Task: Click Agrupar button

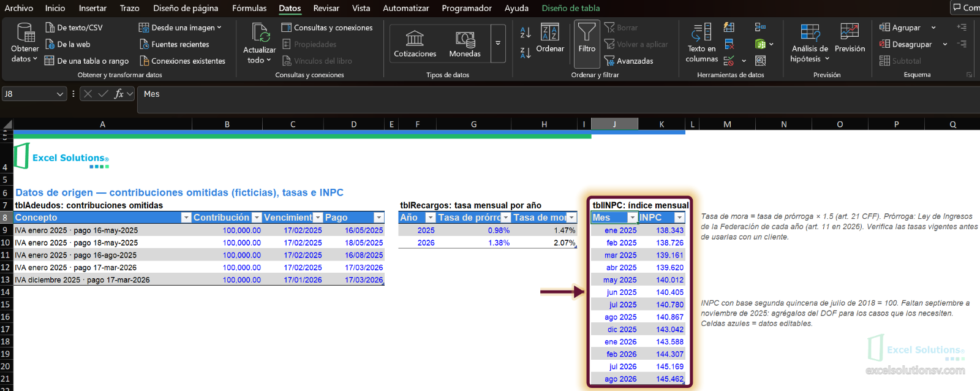Action: tap(900, 28)
